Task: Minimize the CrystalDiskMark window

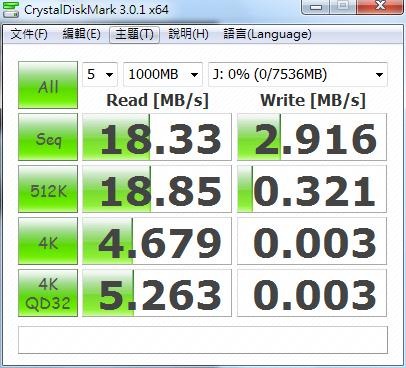Action: 315,7
